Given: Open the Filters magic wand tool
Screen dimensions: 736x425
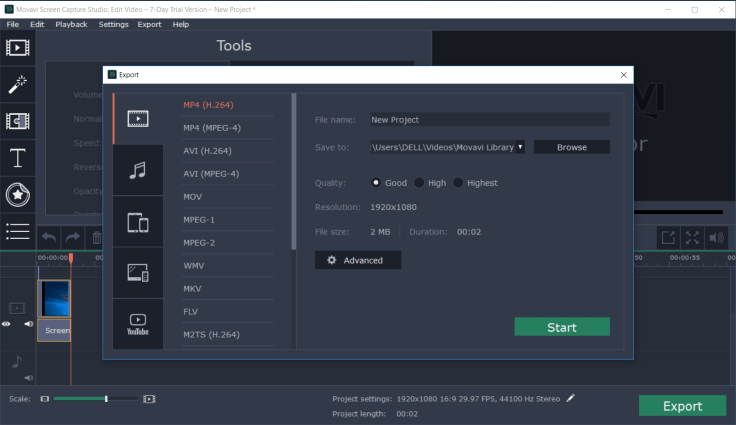Looking at the screenshot, I should click(17, 85).
